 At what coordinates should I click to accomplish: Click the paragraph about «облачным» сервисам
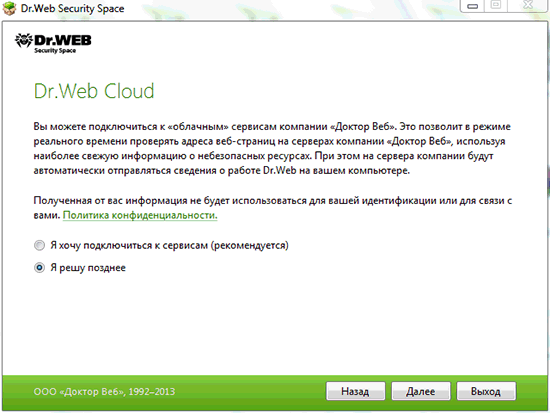coord(272,148)
